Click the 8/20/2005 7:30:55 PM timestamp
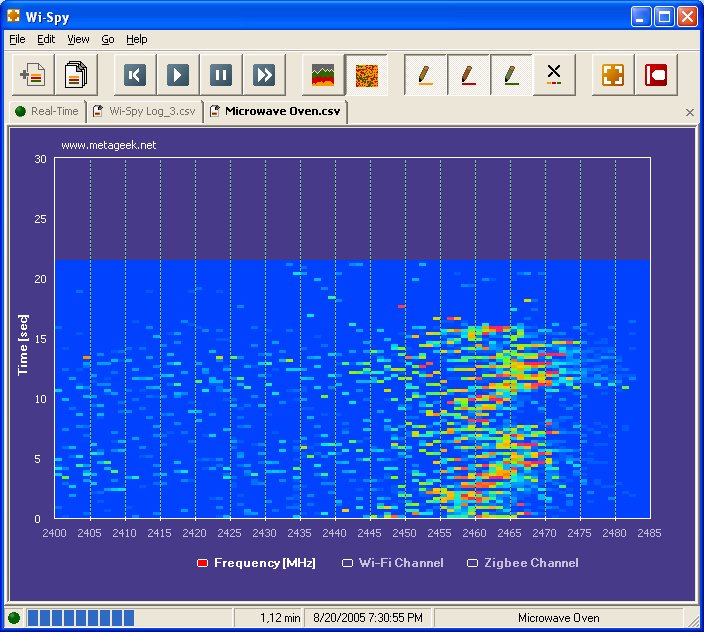 click(368, 618)
